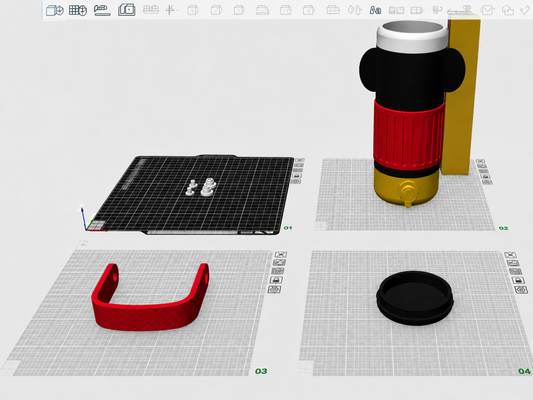Viewport: 533px width, 400px height.
Task: Click the Auto orient toolbar icon
Action: 102,10
